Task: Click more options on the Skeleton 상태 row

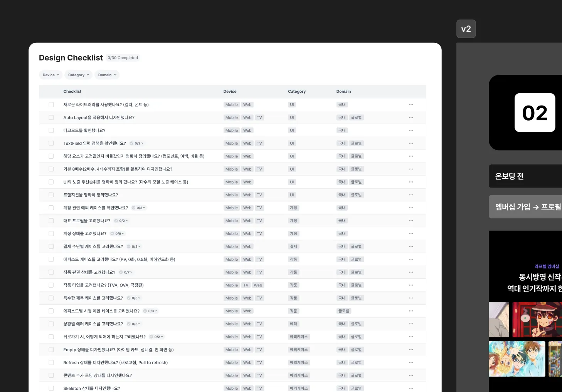Action: coord(411,388)
